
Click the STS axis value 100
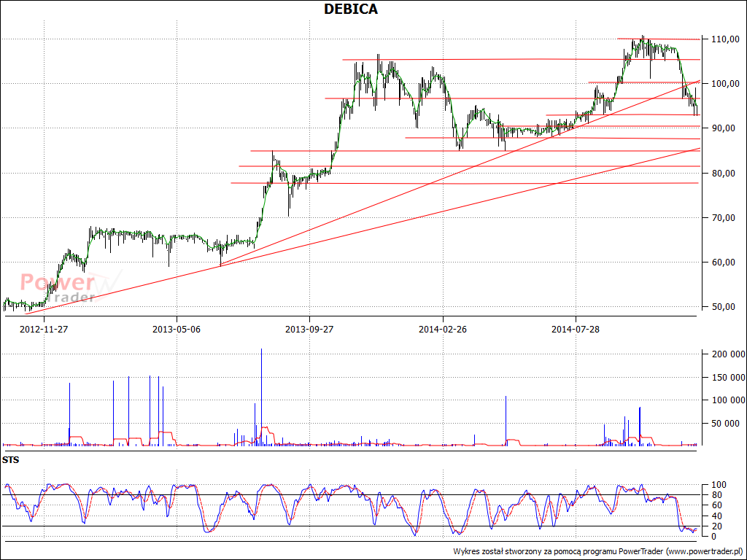[x=719, y=485]
